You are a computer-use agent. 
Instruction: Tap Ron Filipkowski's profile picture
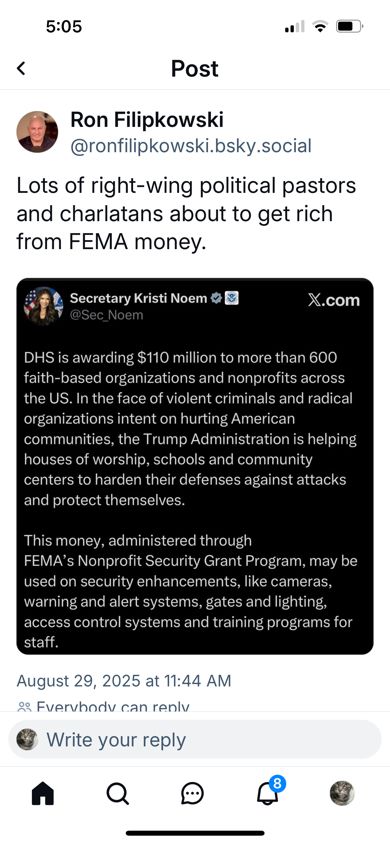[x=37, y=132]
